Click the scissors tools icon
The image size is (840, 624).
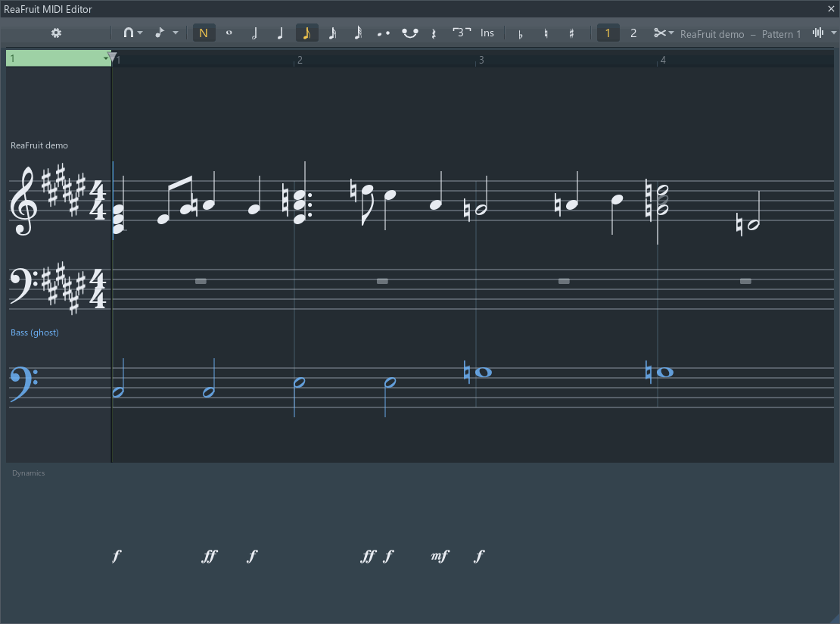click(659, 33)
